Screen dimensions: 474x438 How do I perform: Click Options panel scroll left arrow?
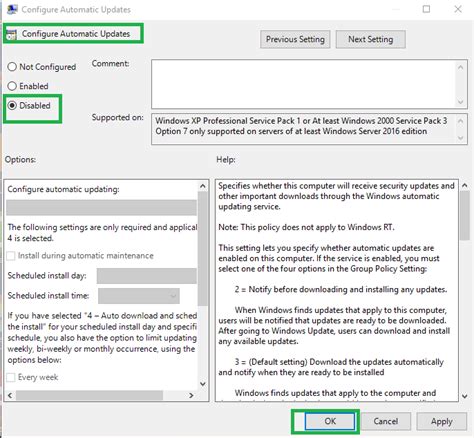click(x=10, y=395)
